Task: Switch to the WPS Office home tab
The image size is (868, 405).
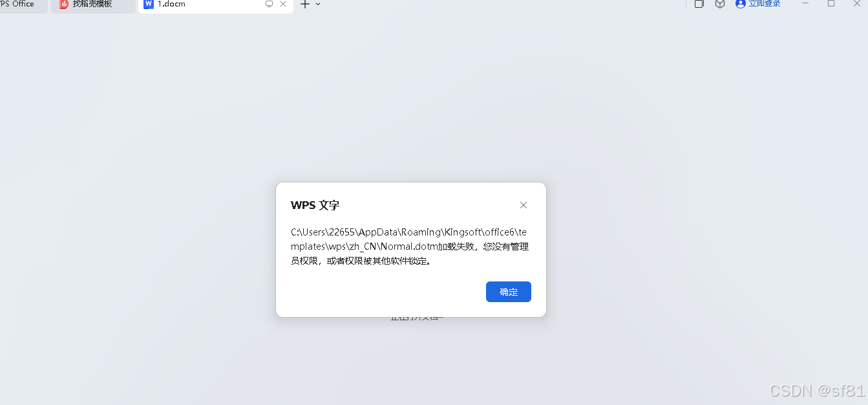Action: 19,5
